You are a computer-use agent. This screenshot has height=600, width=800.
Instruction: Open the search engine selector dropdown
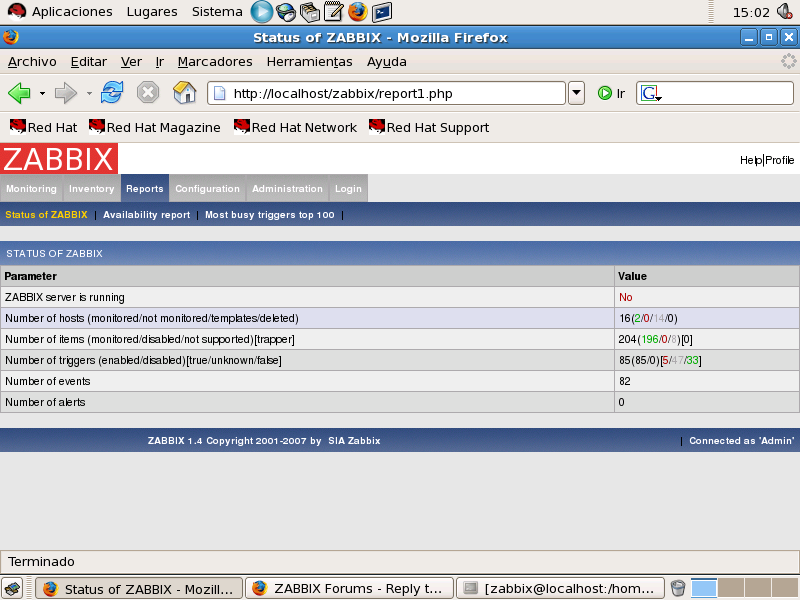pyautogui.click(x=651, y=93)
